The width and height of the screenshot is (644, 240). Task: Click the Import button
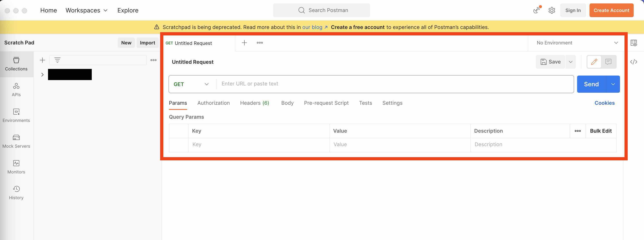click(147, 43)
